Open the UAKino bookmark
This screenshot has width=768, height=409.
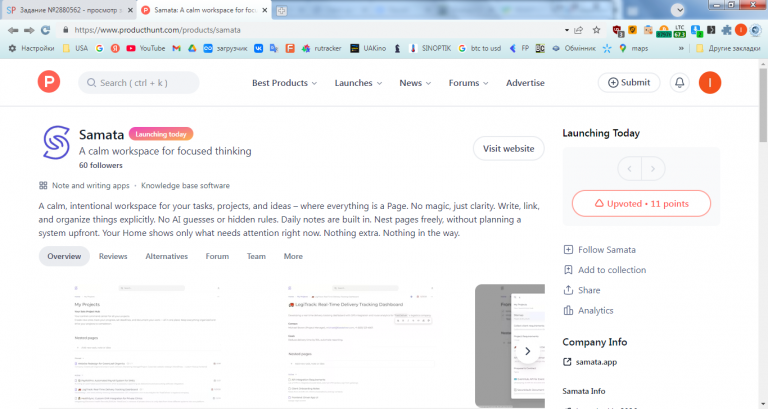pyautogui.click(x=368, y=48)
